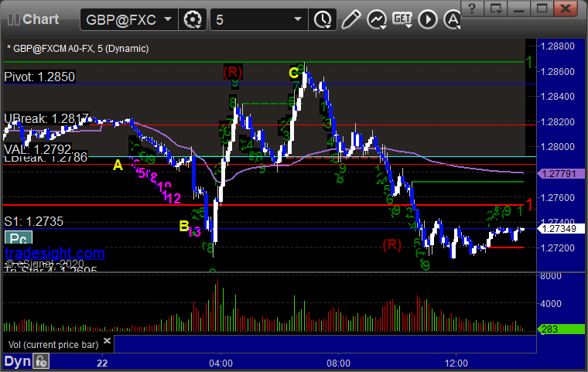The height and width of the screenshot is (372, 588).
Task: Click the 22 date axis label
Action: tap(102, 363)
